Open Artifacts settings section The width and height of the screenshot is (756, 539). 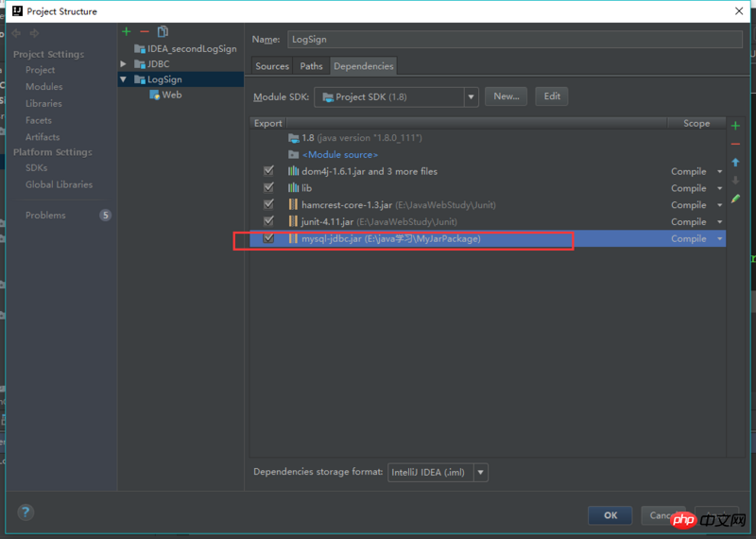click(43, 137)
